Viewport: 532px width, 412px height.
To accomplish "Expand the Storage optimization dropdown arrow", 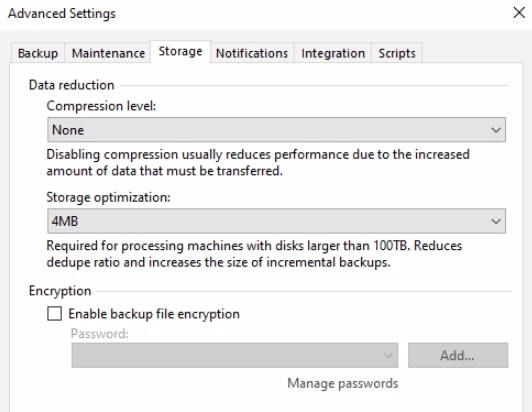I will [x=496, y=221].
